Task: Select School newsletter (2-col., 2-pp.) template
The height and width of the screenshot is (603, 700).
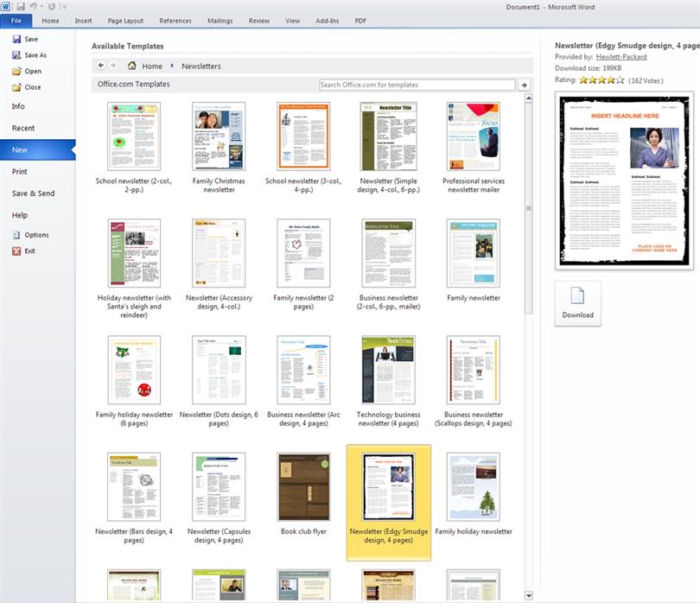Action: coord(134,148)
